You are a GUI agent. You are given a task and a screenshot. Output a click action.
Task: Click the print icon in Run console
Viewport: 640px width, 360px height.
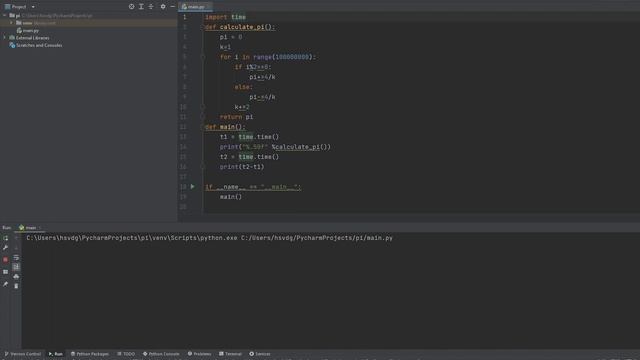pos(16,277)
